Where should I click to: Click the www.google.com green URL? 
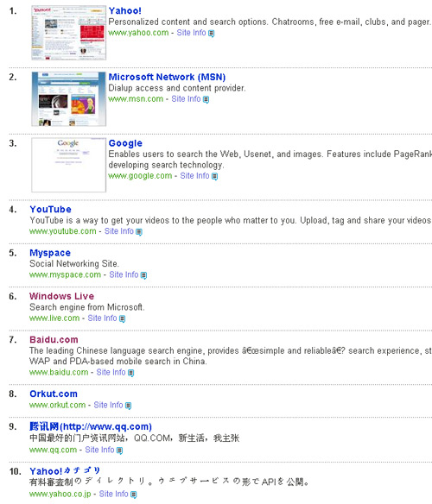tap(140, 176)
